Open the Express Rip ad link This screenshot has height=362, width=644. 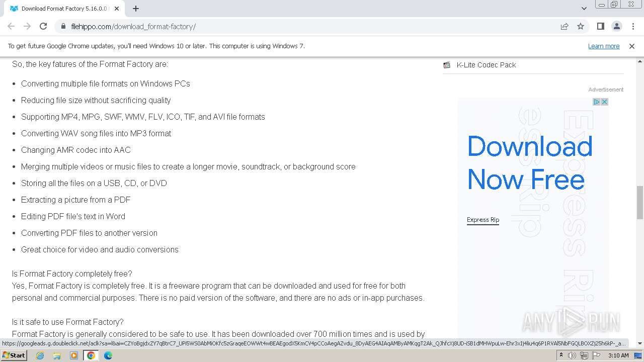coord(483,220)
